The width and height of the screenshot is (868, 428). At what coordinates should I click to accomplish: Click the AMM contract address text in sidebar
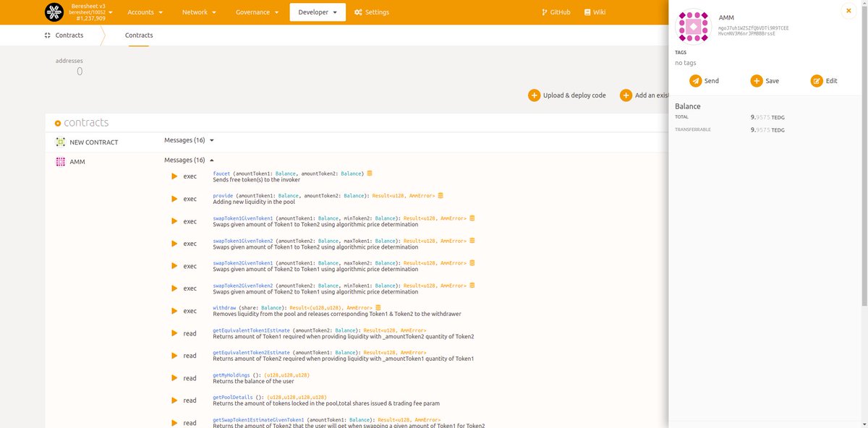(x=753, y=30)
